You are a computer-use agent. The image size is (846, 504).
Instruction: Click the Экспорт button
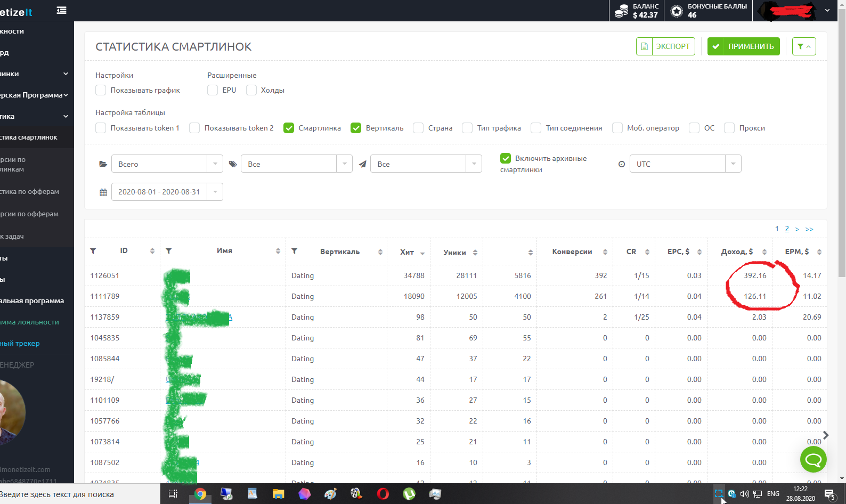(665, 46)
